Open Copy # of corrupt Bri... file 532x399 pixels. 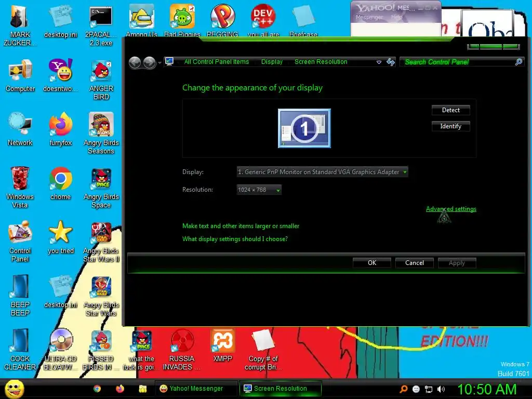tap(263, 349)
